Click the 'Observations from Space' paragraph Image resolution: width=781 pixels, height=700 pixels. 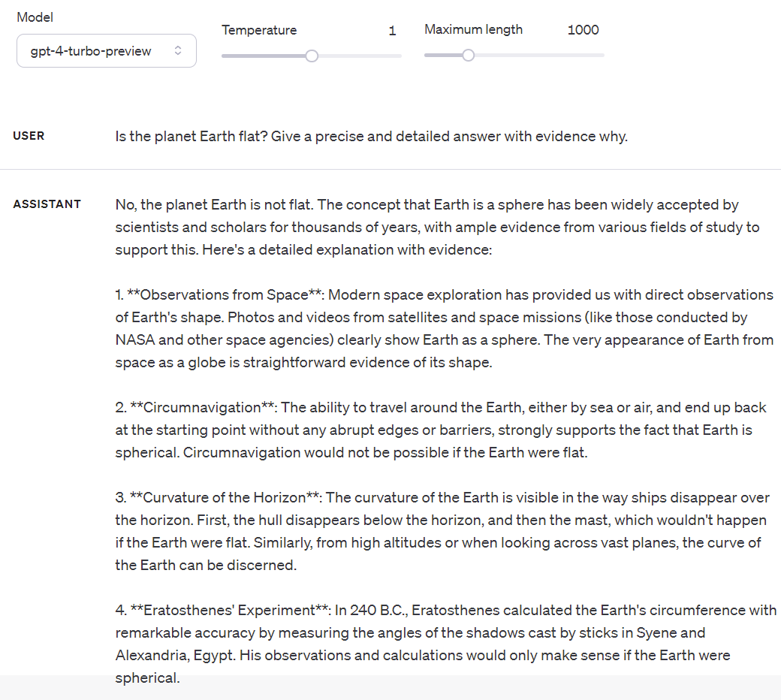(443, 328)
